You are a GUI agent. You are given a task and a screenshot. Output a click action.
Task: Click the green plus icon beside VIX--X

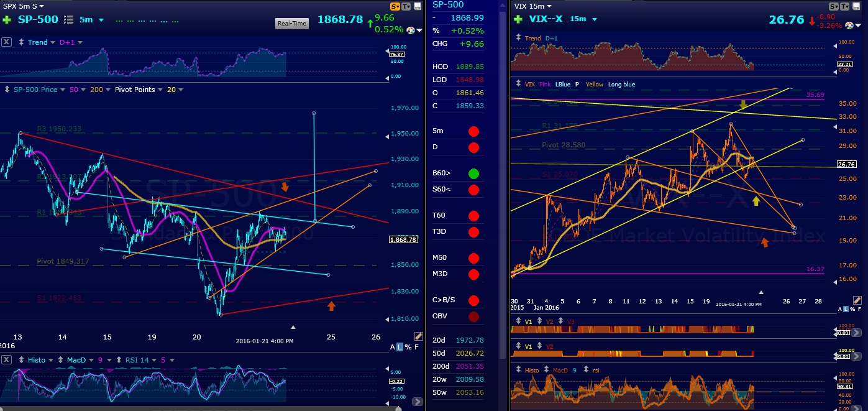tap(518, 19)
